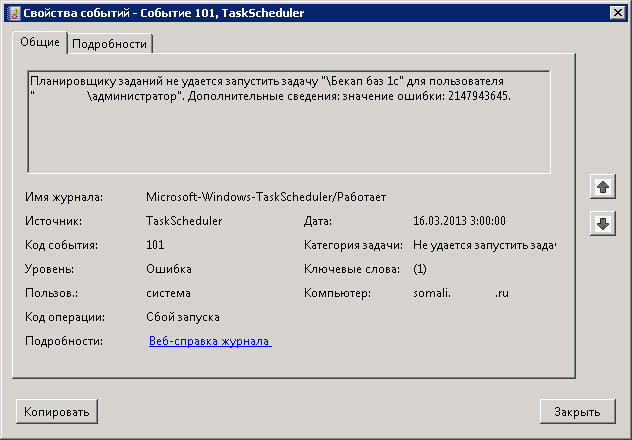
Task: Select the Общие tab
Action: click(40, 42)
